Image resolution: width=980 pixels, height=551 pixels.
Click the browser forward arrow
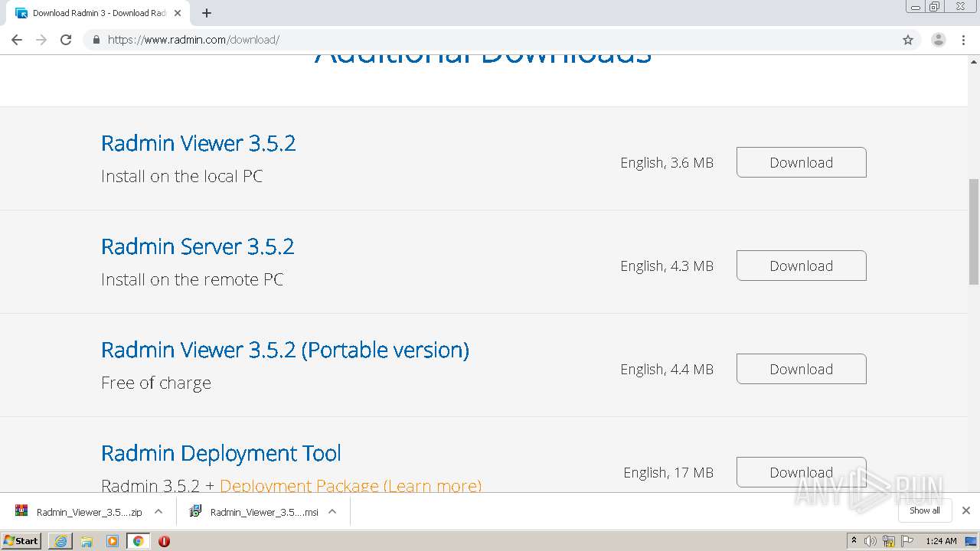(41, 40)
